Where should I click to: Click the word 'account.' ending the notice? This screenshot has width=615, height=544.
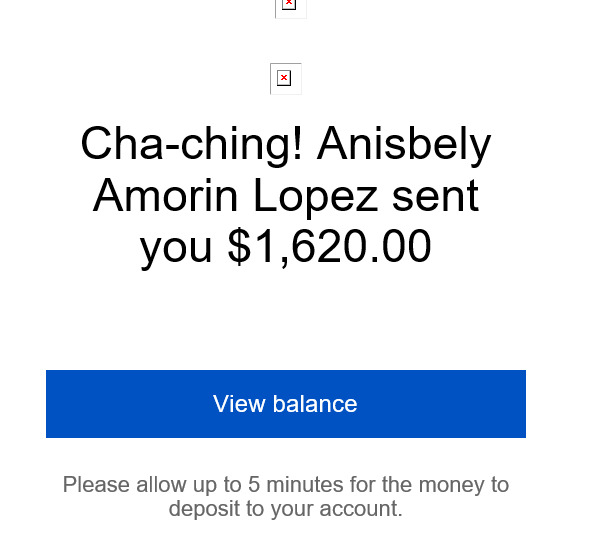click(361, 509)
